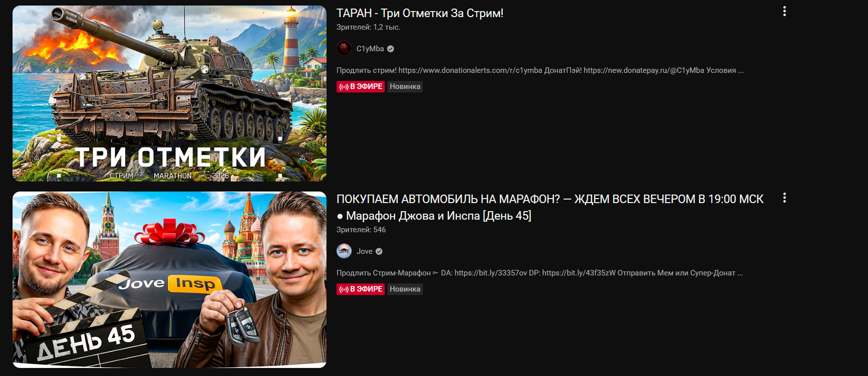Click the В ЭФИРЕ live badge under Jove's stream
The width and height of the screenshot is (868, 376).
pos(361,289)
